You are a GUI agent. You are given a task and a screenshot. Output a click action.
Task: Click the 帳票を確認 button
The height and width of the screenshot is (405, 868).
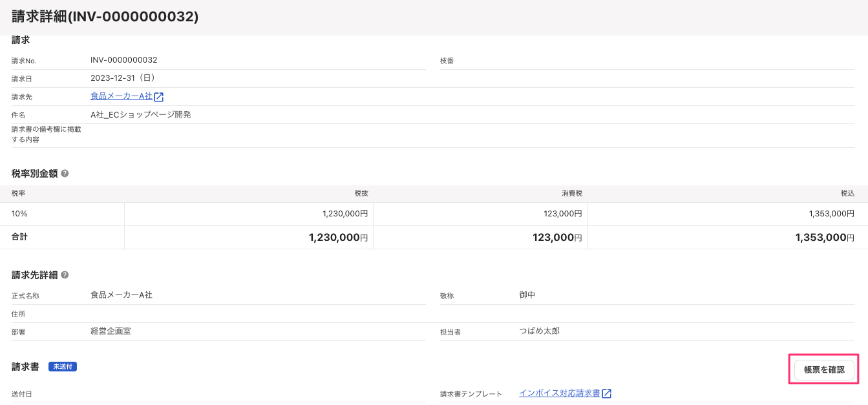point(824,370)
